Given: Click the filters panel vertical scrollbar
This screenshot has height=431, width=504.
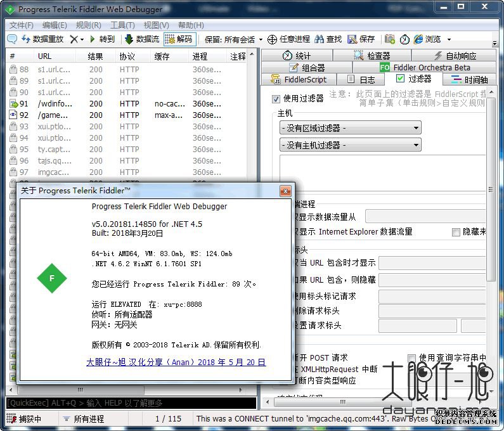Looking at the screenshot, I should [x=491, y=190].
